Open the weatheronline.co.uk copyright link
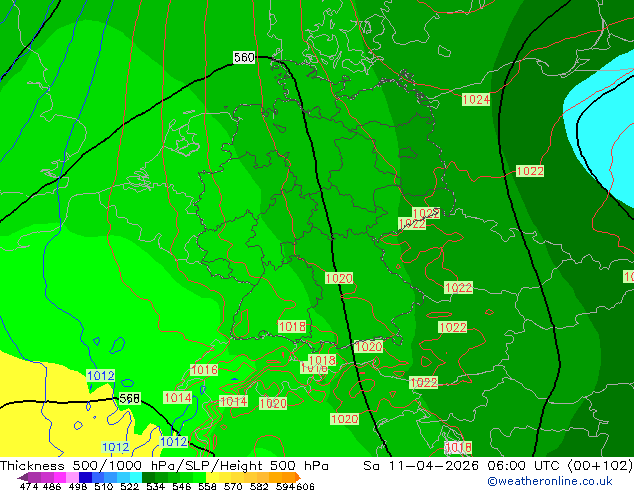This screenshot has height=490, width=634. tap(550, 482)
